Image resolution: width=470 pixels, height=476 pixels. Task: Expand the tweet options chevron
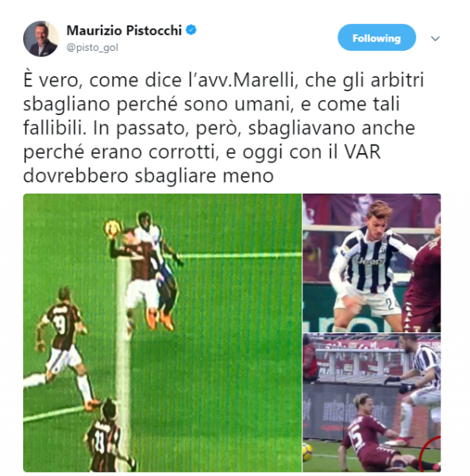[435, 39]
